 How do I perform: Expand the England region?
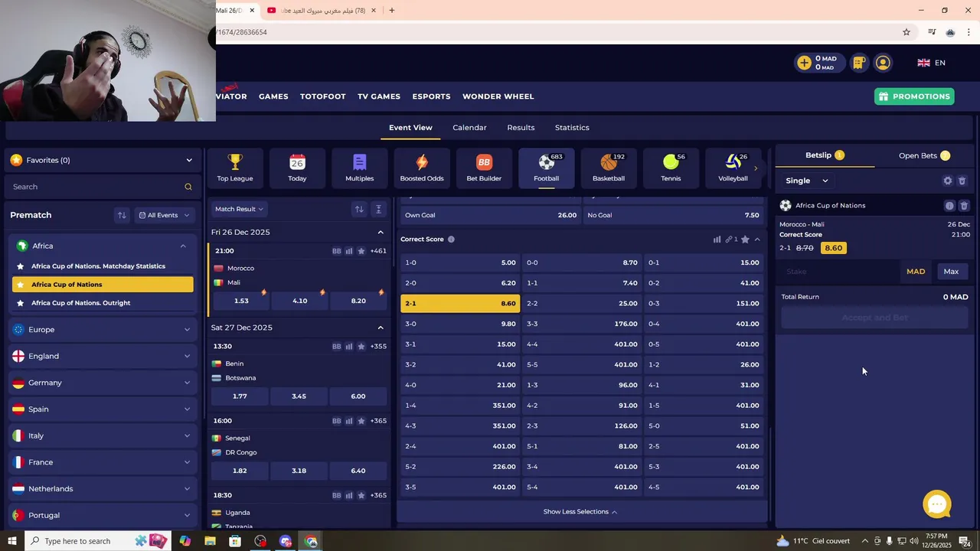click(103, 356)
